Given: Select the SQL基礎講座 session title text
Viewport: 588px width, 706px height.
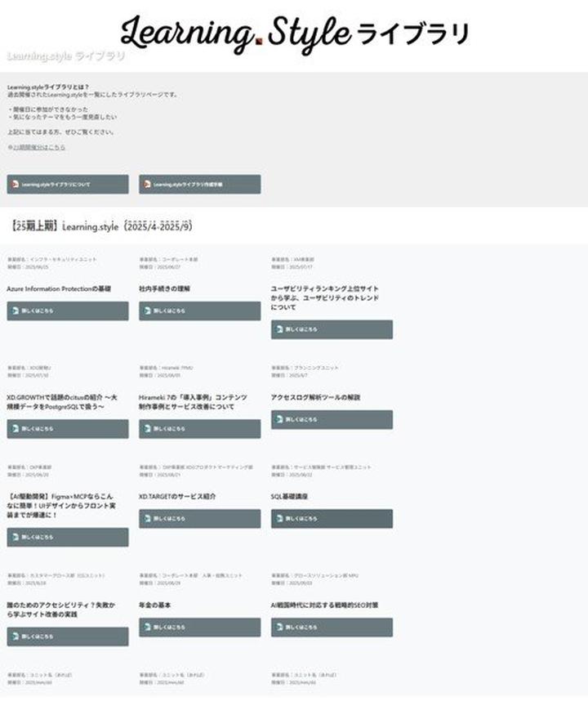Looking at the screenshot, I should point(289,496).
